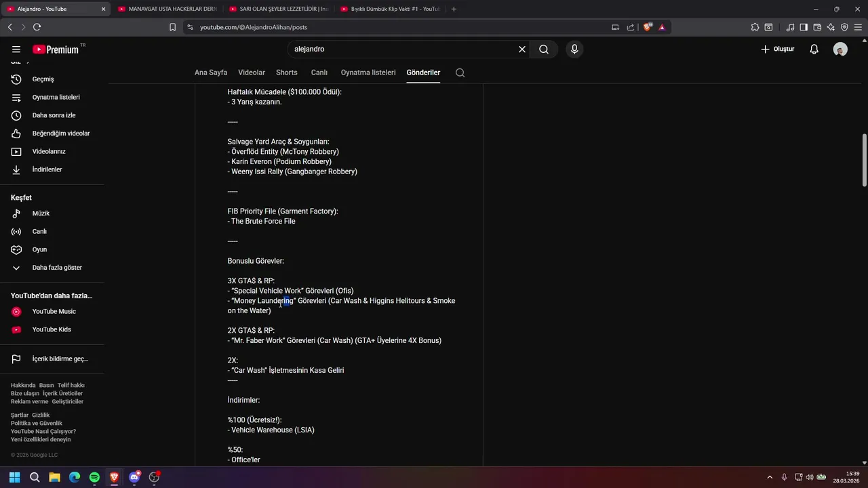Open Canlı in the Keşfet section
The image size is (868, 488).
[x=52, y=231]
